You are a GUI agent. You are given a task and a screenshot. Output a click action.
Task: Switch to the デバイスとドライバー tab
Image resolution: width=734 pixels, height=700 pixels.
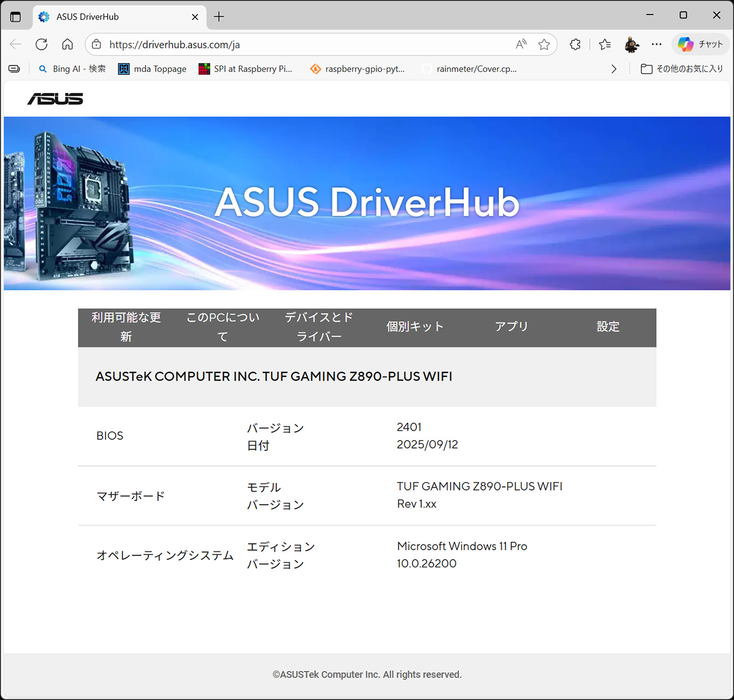(319, 327)
